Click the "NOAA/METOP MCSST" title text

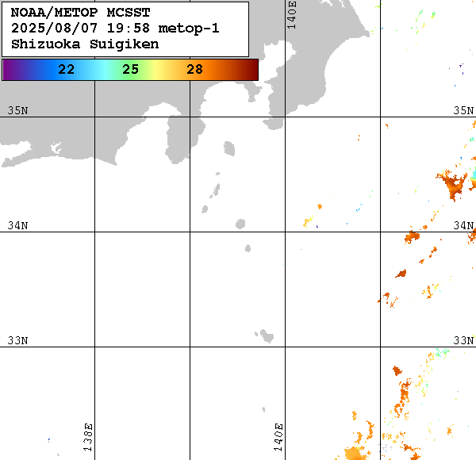(x=80, y=13)
